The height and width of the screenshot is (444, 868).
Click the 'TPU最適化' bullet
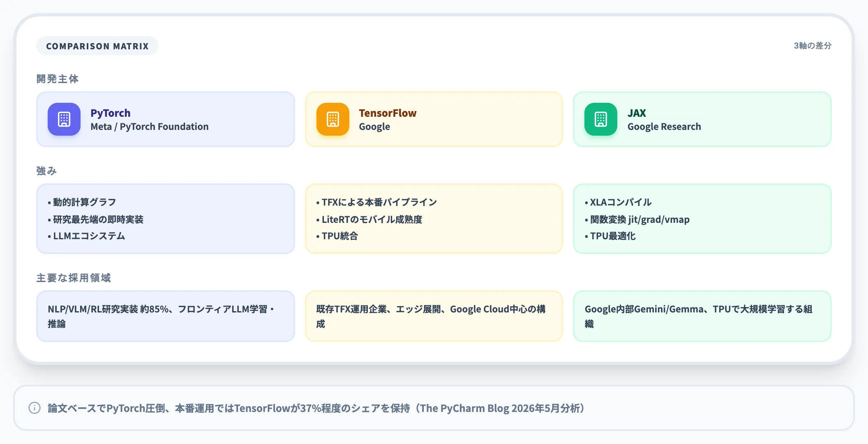[x=610, y=236]
